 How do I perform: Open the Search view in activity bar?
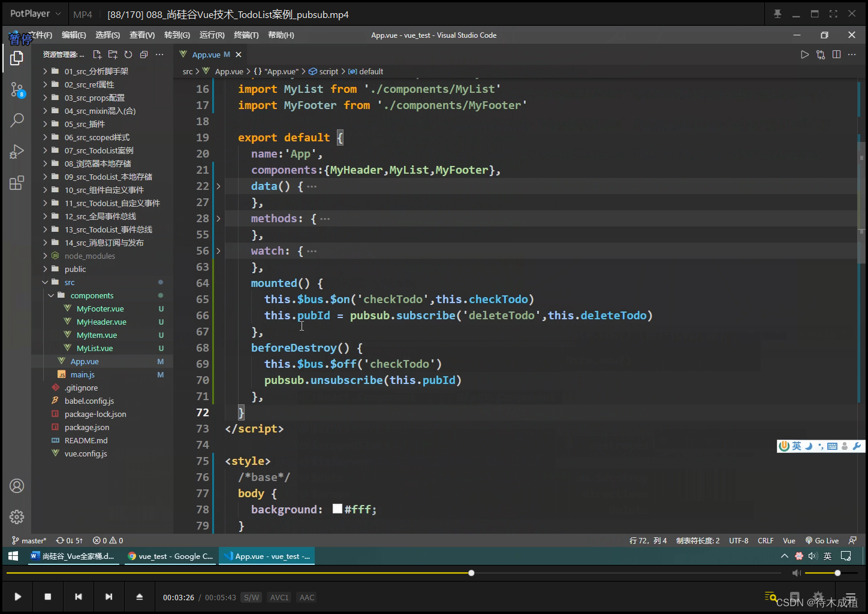pyautogui.click(x=17, y=120)
